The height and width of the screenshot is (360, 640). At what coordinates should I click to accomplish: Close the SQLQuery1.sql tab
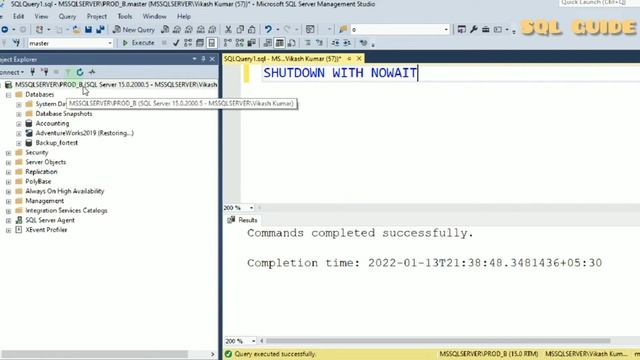[x=359, y=59]
